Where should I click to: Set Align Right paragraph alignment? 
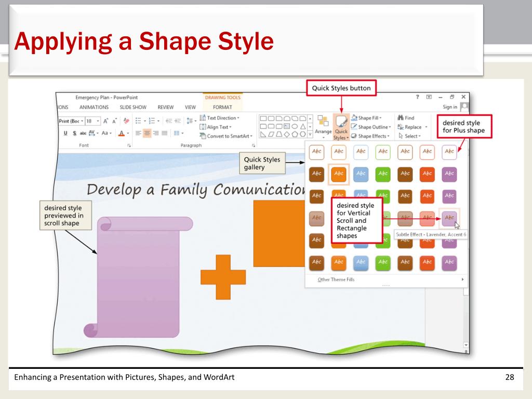pos(156,133)
